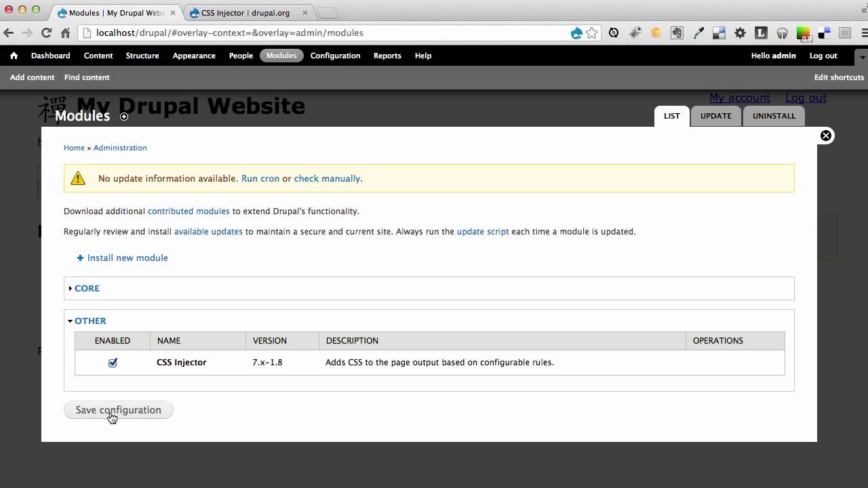This screenshot has height=488, width=868.
Task: Click the black L extension icon
Action: [x=761, y=33]
